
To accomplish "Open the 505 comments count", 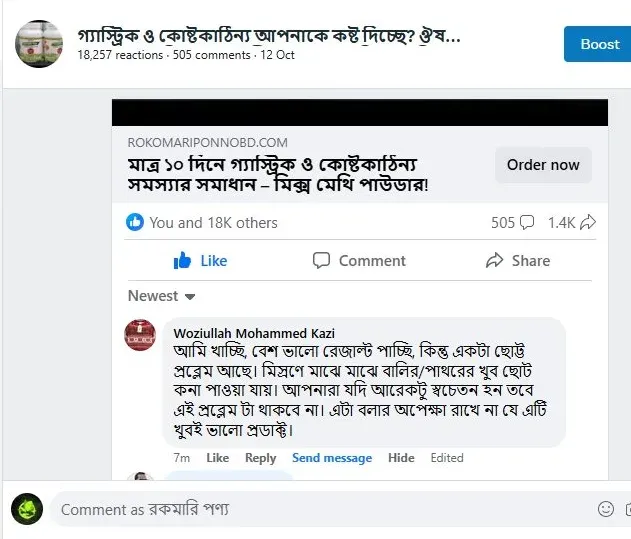I will tap(512, 222).
